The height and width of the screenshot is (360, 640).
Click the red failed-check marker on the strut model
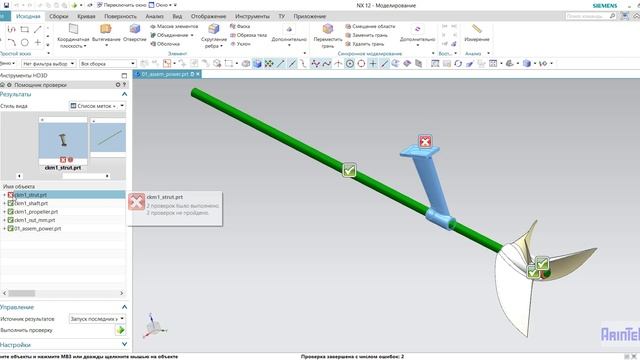pos(425,142)
